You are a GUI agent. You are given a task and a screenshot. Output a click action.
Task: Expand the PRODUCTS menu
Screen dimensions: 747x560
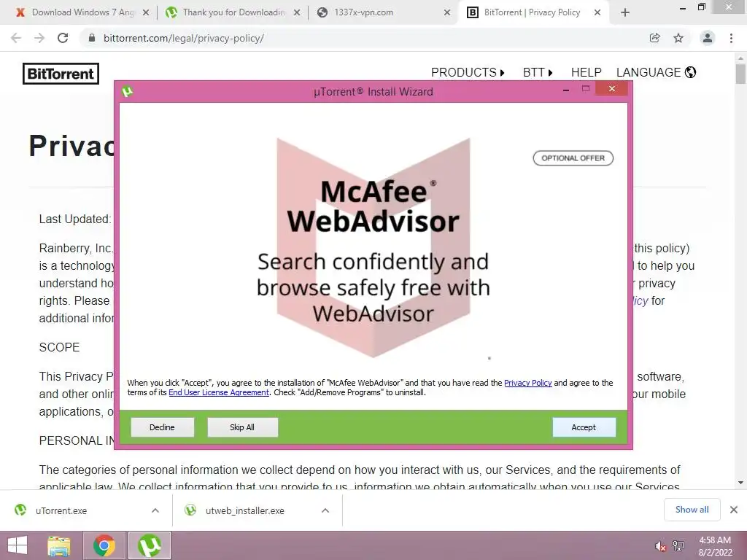(468, 72)
